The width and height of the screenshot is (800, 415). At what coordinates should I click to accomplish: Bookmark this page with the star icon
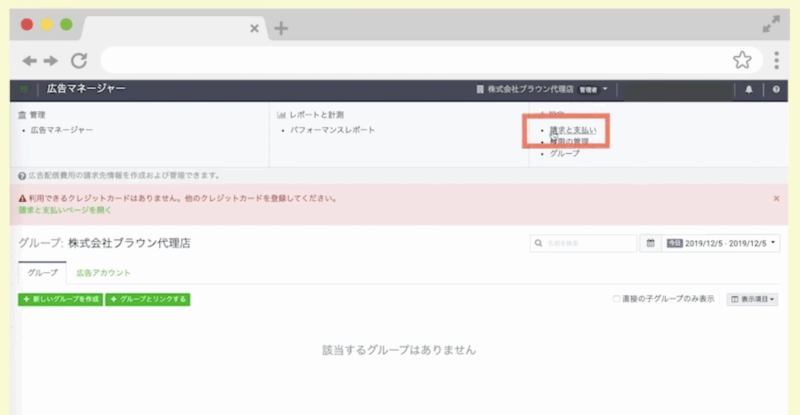(742, 60)
